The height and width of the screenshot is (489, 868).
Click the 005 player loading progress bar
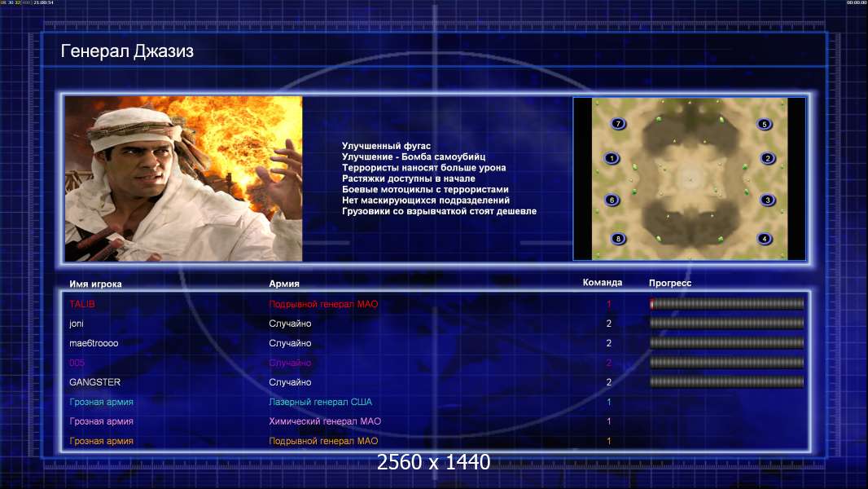coord(727,363)
